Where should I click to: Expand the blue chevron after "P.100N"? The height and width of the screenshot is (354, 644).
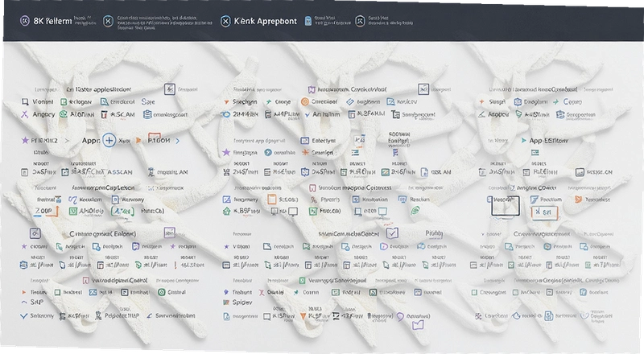point(177,141)
